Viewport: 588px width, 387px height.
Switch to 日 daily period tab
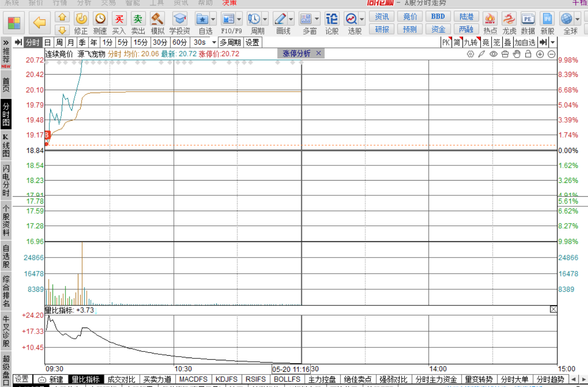[48, 42]
